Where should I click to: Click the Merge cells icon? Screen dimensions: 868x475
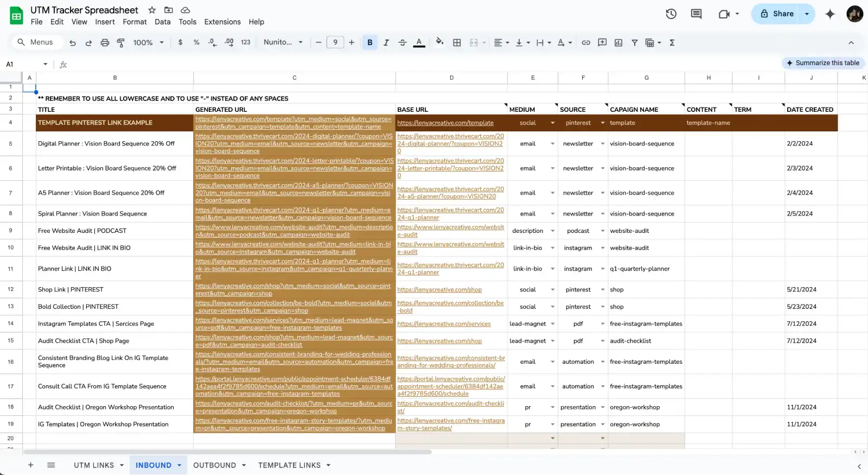474,42
